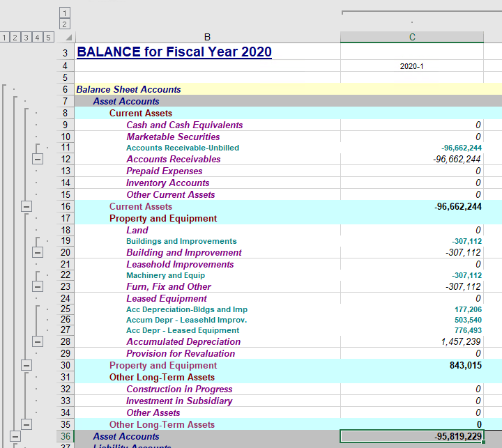Select the Accumulated Depreciation value 1,457,239
The height and width of the screenshot is (448, 502).
[x=412, y=342]
